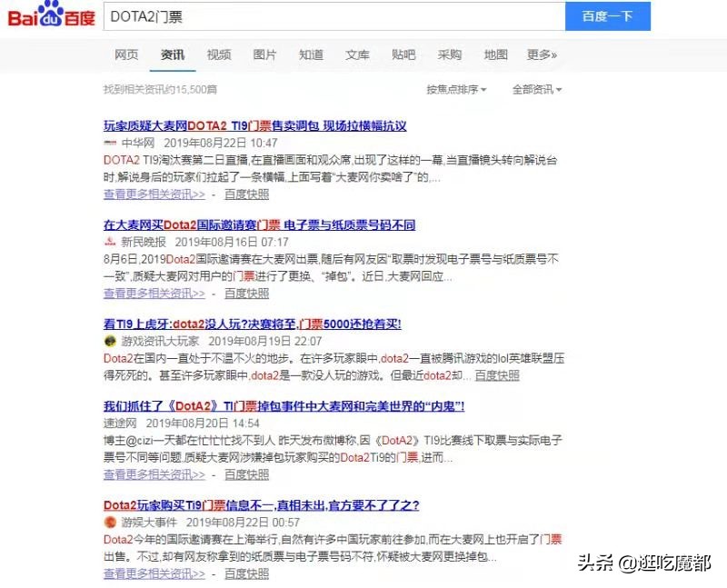
Task: Click the 新民晚报 source name
Action: coord(144,242)
